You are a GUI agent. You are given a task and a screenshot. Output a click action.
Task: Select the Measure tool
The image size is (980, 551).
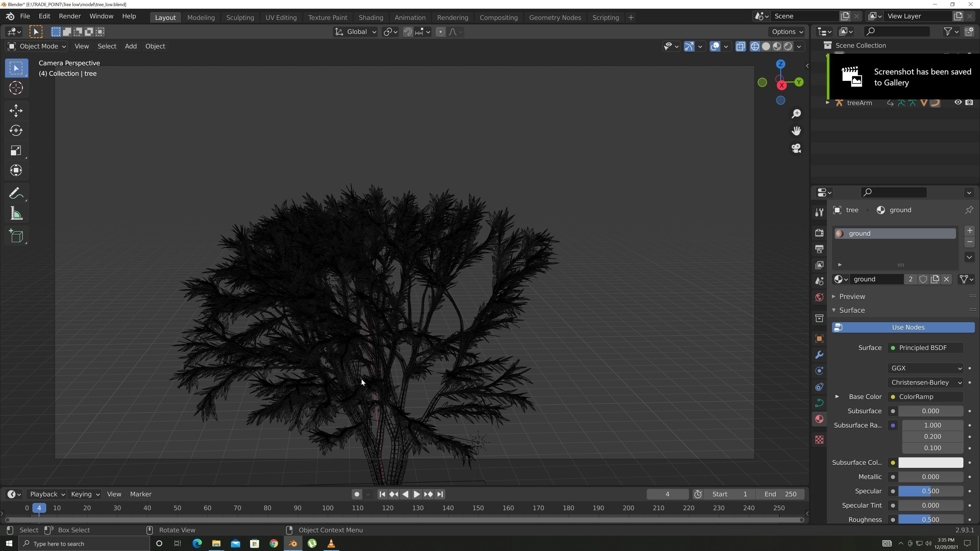pos(16,214)
